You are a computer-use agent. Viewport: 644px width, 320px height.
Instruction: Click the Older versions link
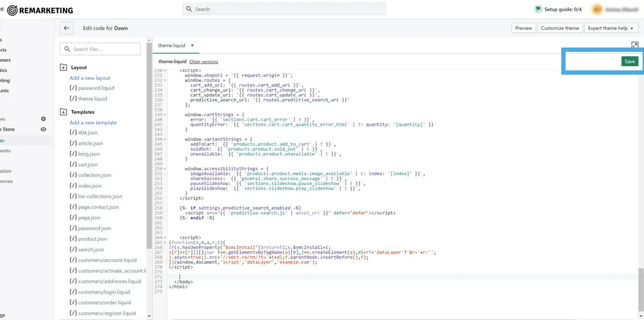coord(203,62)
